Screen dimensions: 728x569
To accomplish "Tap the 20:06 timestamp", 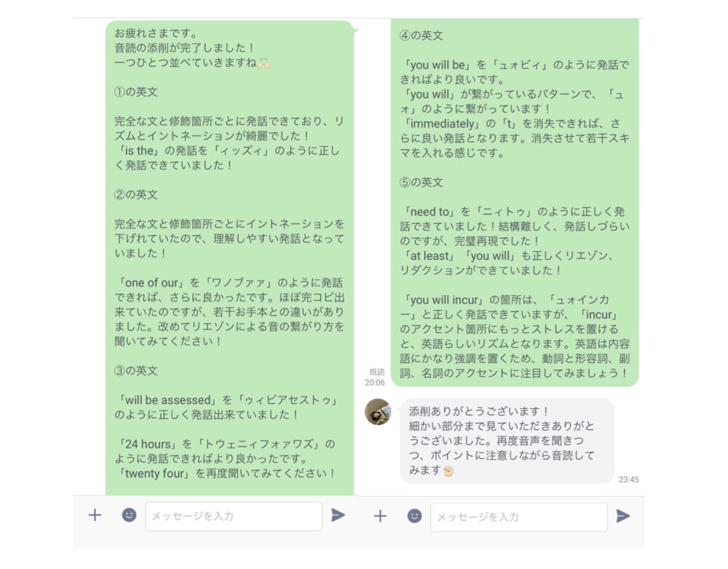I will pyautogui.click(x=375, y=383).
